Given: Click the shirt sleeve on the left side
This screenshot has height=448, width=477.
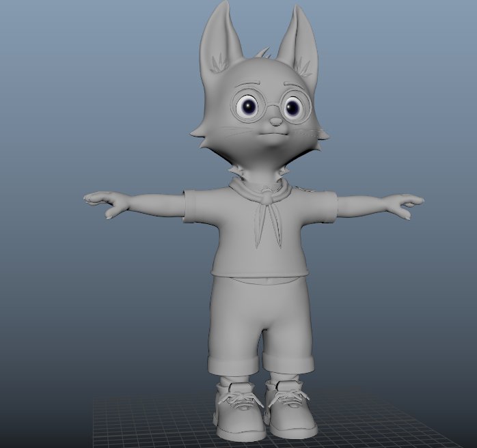Looking at the screenshot, I should pyautogui.click(x=200, y=206).
